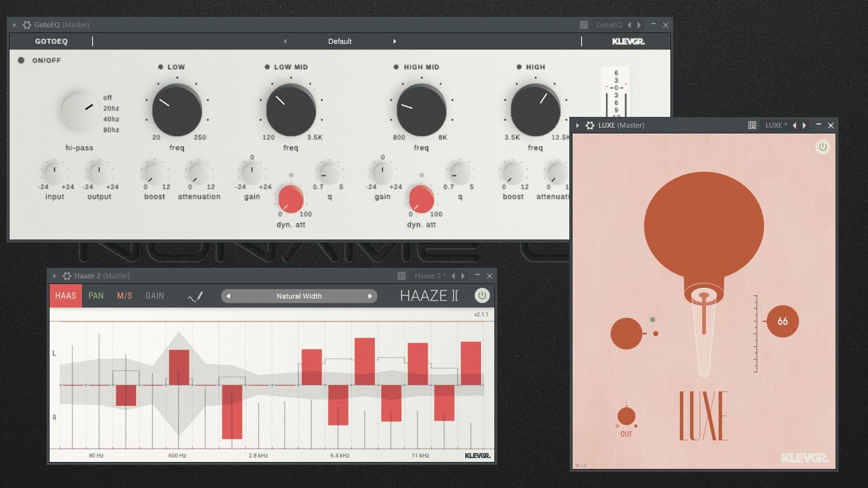Click the 80hz hi-pass option label

coord(111,130)
